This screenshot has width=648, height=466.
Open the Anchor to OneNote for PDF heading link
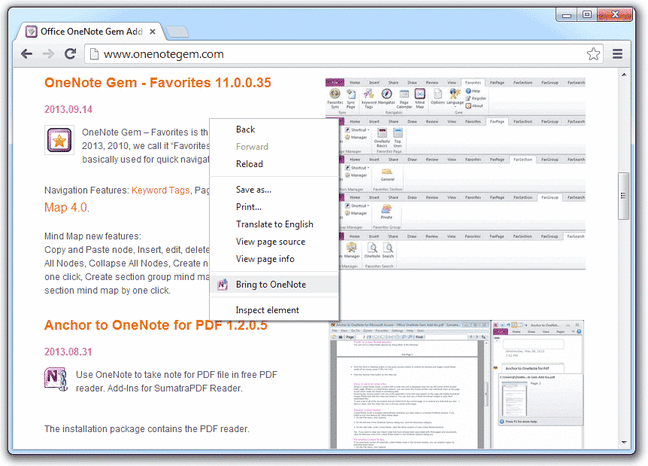point(155,325)
